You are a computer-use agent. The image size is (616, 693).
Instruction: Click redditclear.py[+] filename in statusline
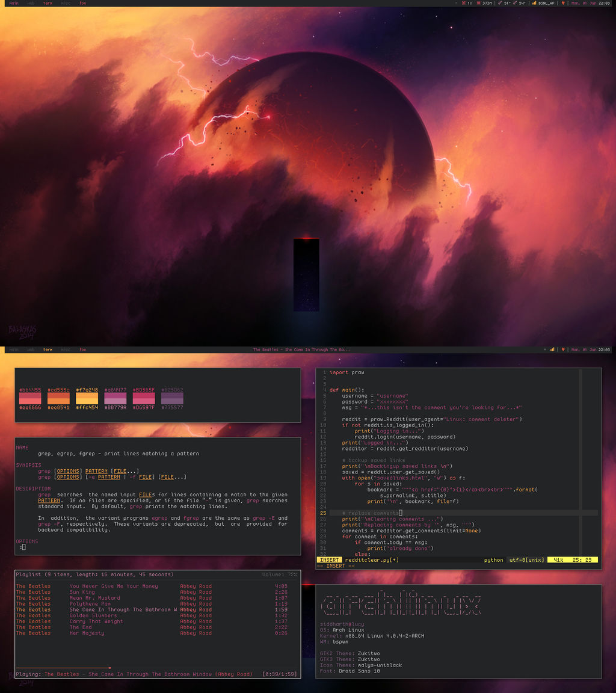[372, 560]
